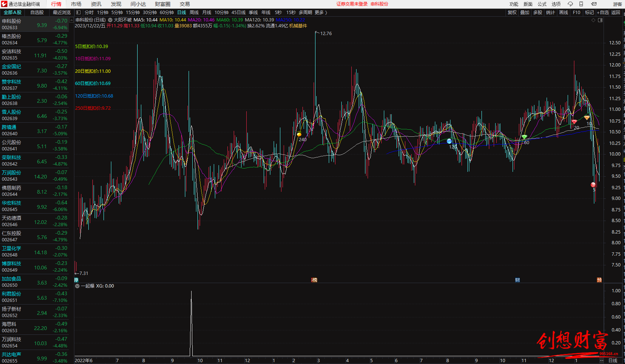Viewport: 625px width, 364px height.
Task: Open the mobile phone icon in top bar
Action: [581, 4]
